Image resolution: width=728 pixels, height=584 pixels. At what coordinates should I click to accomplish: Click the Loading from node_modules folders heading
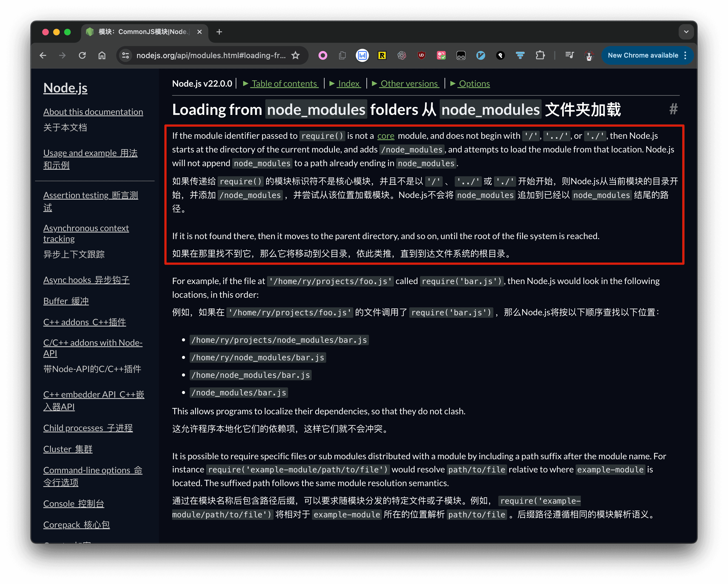pos(396,110)
